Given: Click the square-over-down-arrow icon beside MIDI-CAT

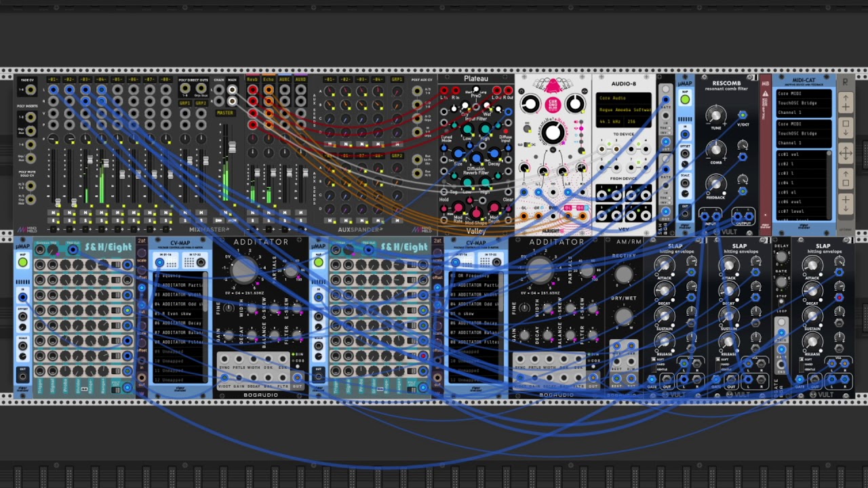Looking at the screenshot, I should pyautogui.click(x=846, y=128).
